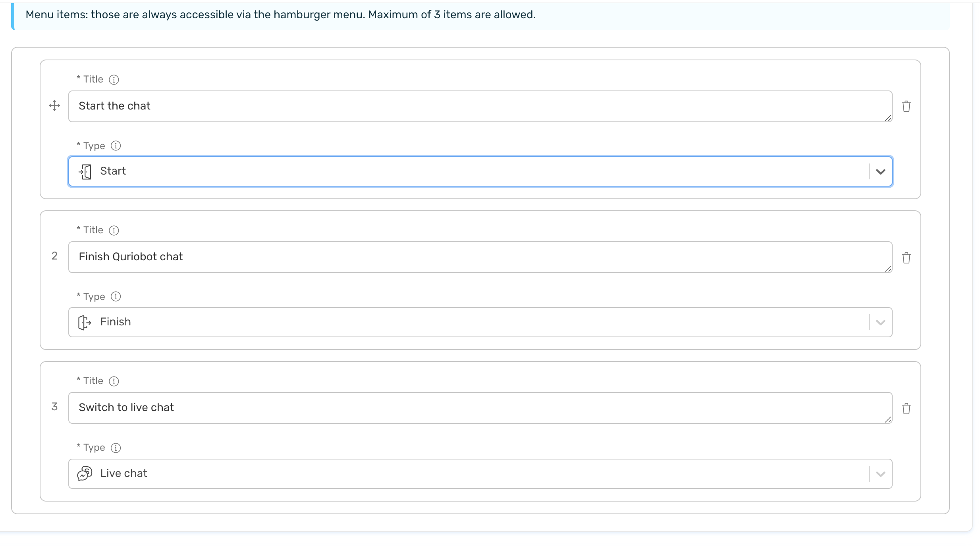Click info icon next to first Type label
Viewport: 980px width, 546px height.
point(116,146)
